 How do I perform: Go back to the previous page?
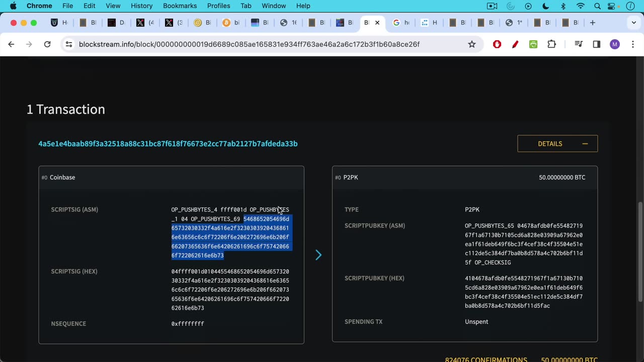click(x=11, y=44)
